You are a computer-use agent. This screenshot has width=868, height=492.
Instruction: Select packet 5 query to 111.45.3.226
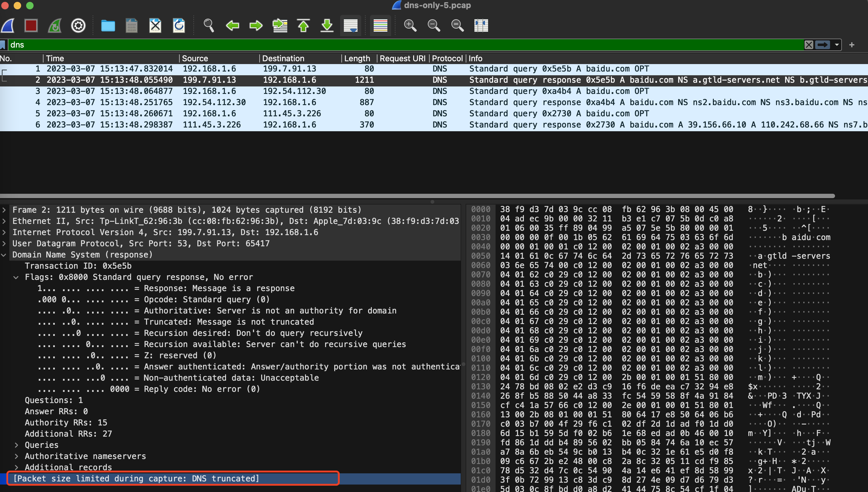pos(434,114)
